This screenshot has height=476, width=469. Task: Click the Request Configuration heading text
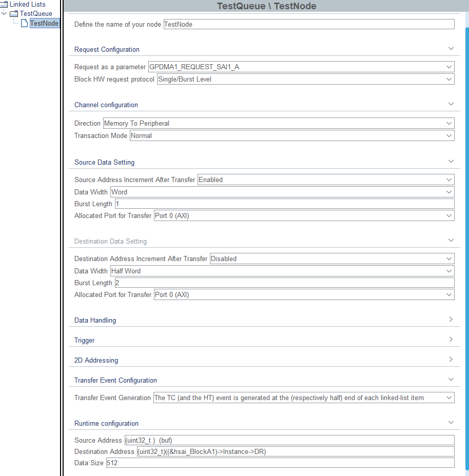pos(107,49)
